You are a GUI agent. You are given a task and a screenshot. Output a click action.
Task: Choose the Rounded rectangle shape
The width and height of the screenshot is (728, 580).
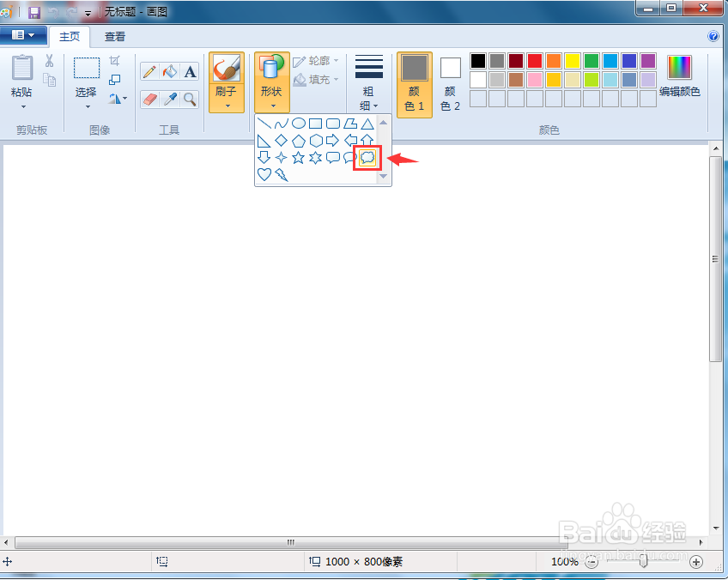(333, 124)
